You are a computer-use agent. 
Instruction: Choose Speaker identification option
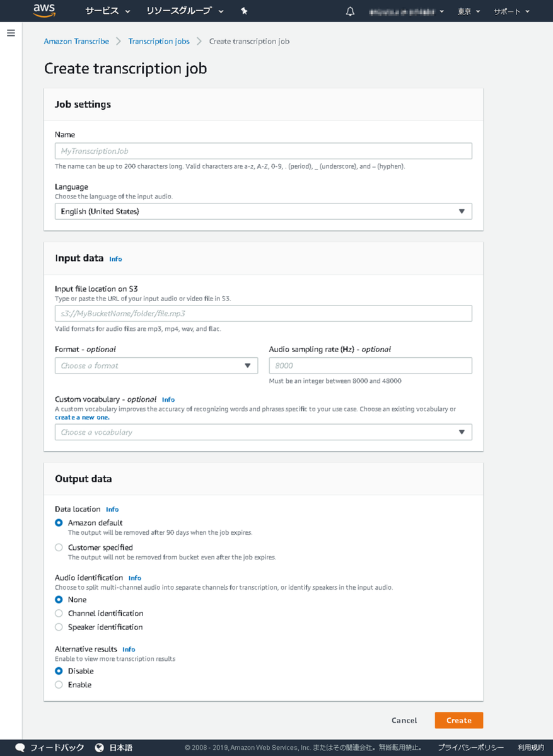click(59, 627)
